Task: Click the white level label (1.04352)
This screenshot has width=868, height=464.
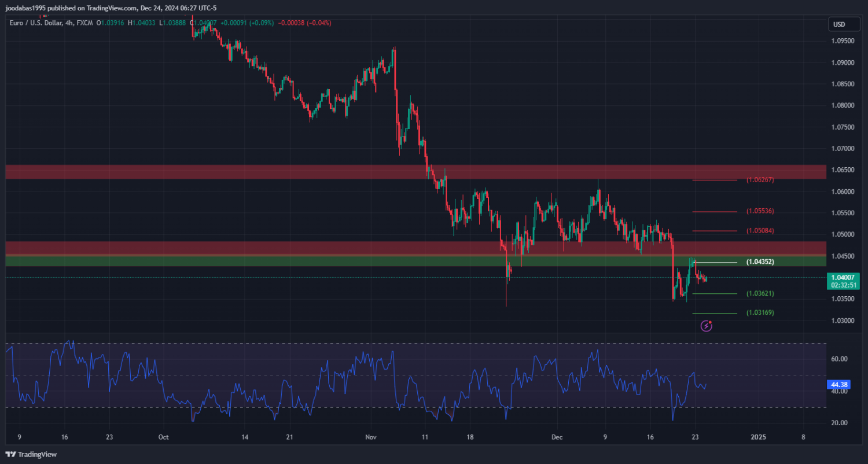Action: tap(760, 262)
